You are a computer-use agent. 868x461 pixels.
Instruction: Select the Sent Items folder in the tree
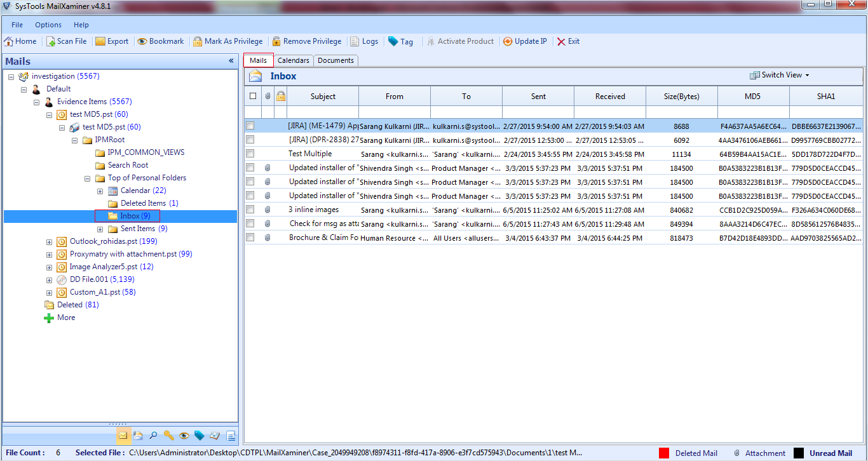[x=139, y=228]
